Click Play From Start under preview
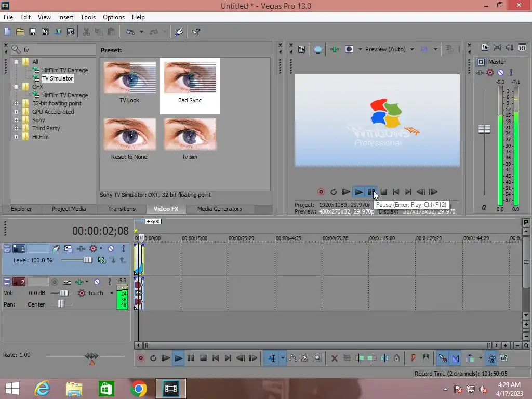The height and width of the screenshot is (399, 532). click(345, 192)
